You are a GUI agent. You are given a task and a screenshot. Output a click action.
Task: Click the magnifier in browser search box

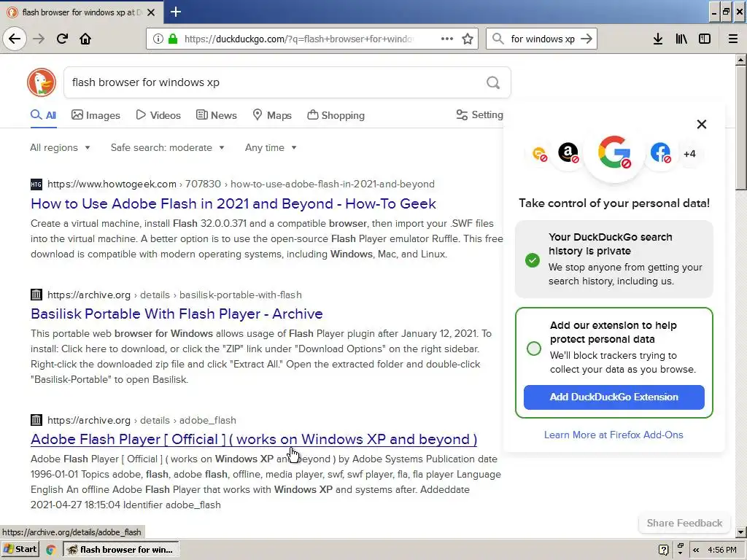498,39
